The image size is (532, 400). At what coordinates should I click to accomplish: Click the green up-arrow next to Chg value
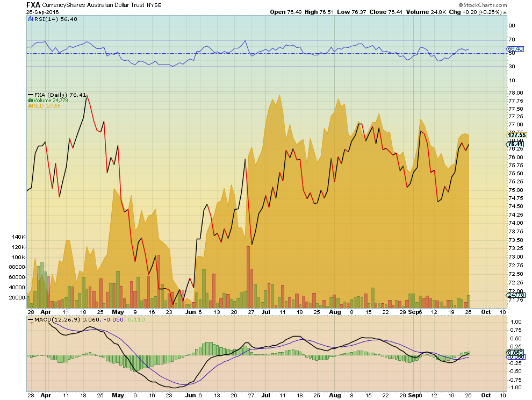pyautogui.click(x=505, y=12)
